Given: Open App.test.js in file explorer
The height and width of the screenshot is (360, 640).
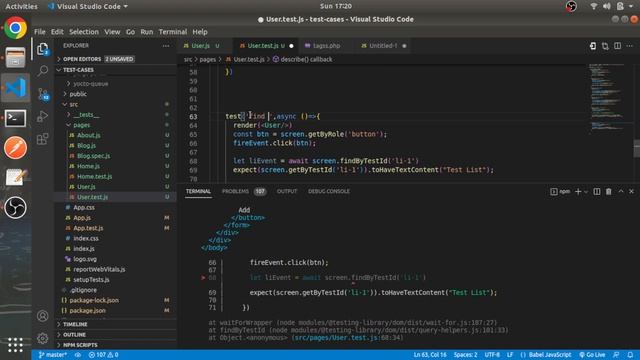Looking at the screenshot, I should click(x=88, y=228).
